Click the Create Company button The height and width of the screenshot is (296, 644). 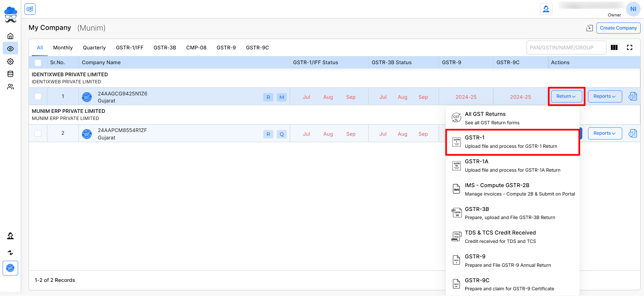click(618, 28)
